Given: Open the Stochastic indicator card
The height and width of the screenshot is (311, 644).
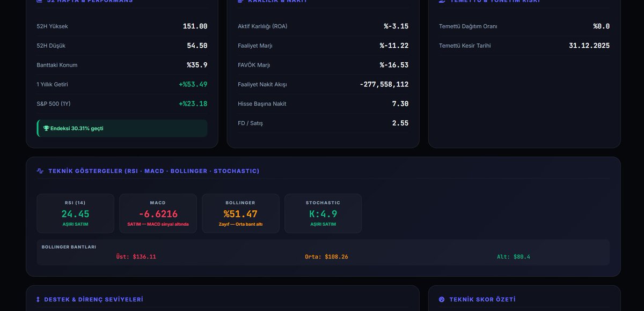Looking at the screenshot, I should pos(323,213).
